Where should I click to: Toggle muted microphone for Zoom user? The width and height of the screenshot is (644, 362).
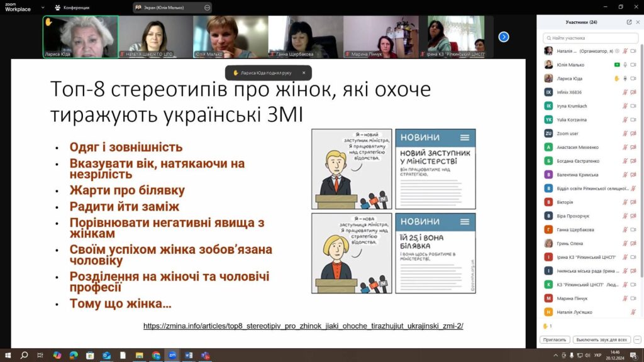[625, 133]
